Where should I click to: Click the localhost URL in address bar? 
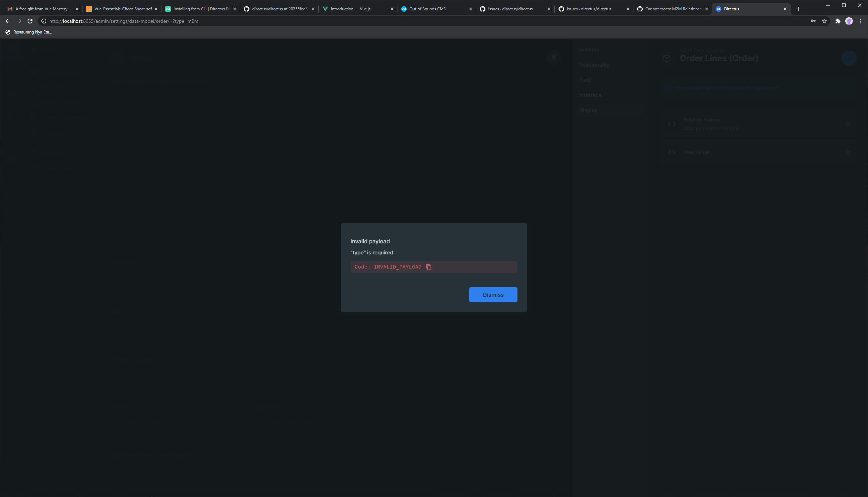click(x=124, y=21)
